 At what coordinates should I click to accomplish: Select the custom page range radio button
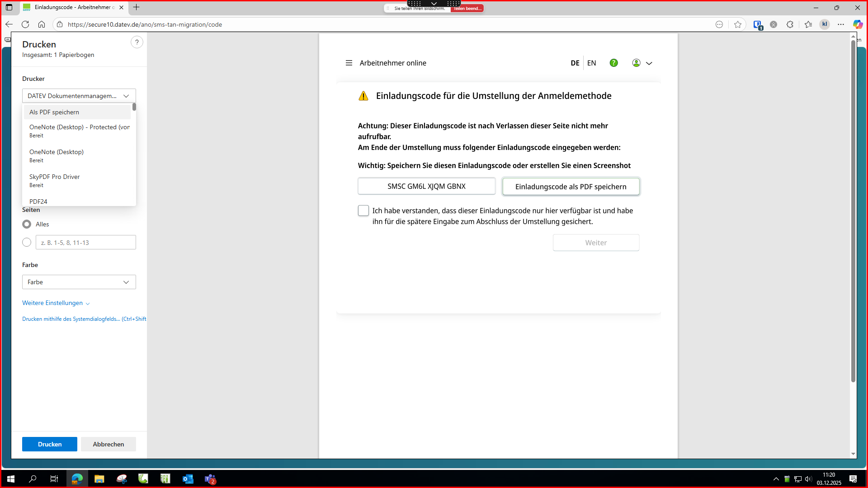pos(27,243)
